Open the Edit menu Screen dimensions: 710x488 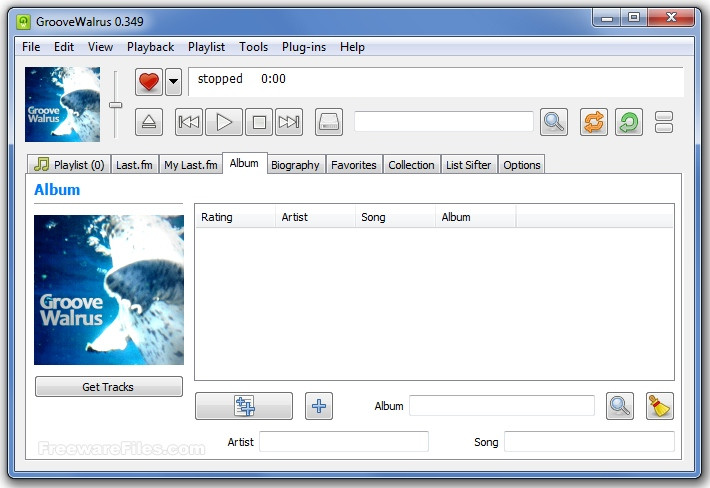pos(64,47)
